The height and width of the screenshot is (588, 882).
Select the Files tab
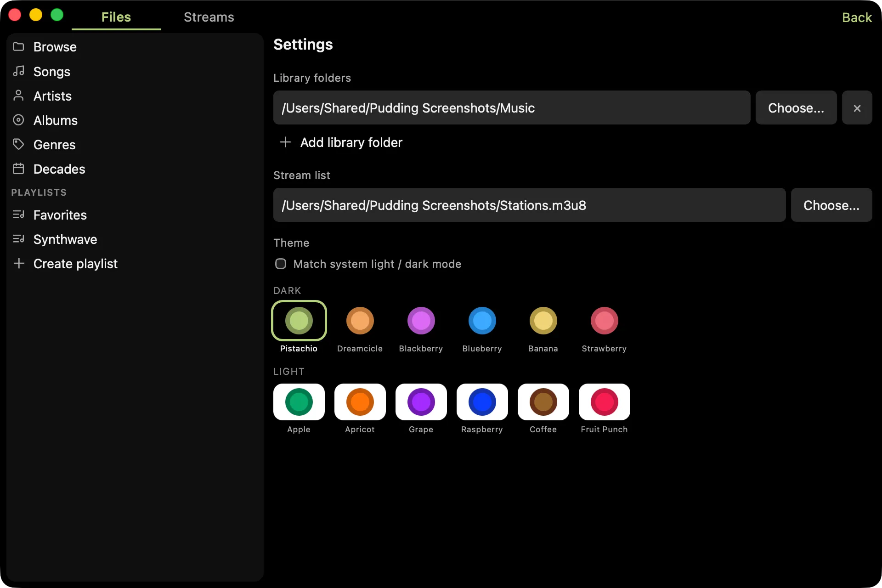116,17
